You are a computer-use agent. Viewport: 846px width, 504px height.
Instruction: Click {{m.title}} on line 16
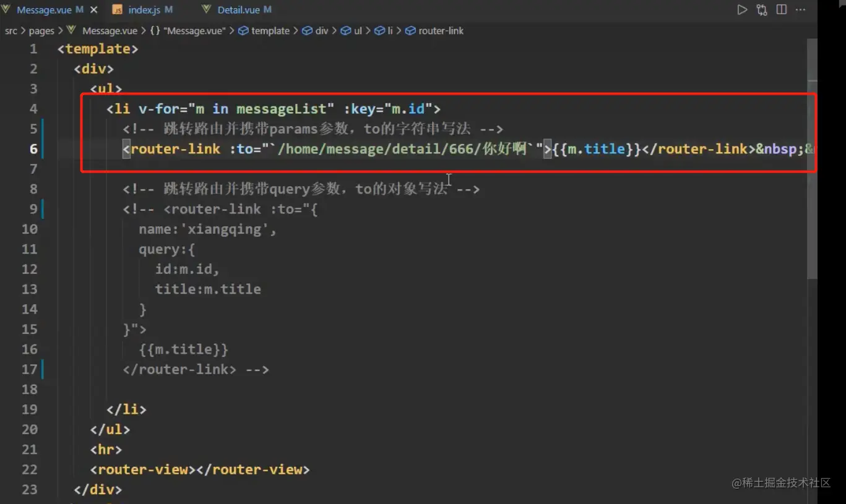183,349
